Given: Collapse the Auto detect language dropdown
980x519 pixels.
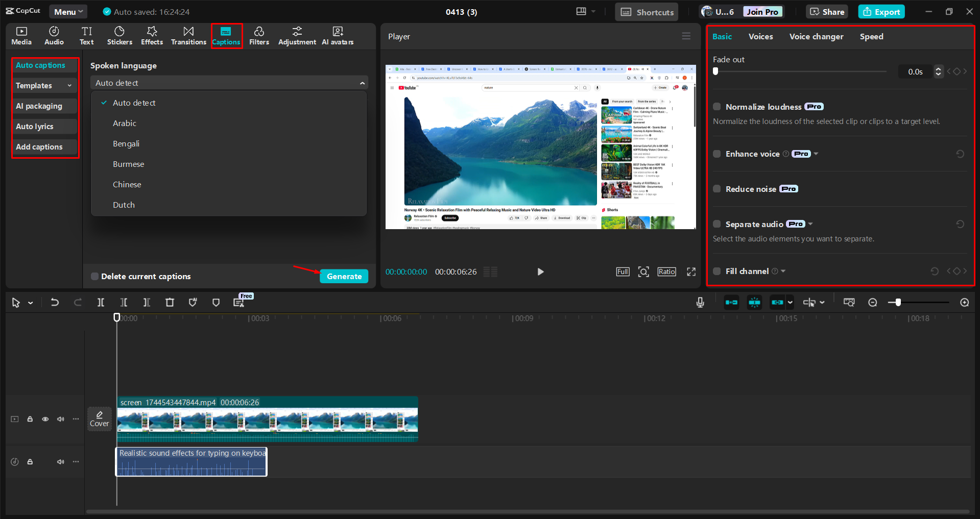Looking at the screenshot, I should point(362,82).
